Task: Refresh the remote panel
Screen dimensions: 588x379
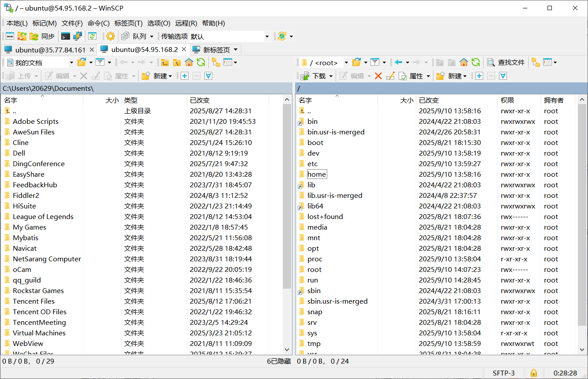Action: tap(476, 62)
